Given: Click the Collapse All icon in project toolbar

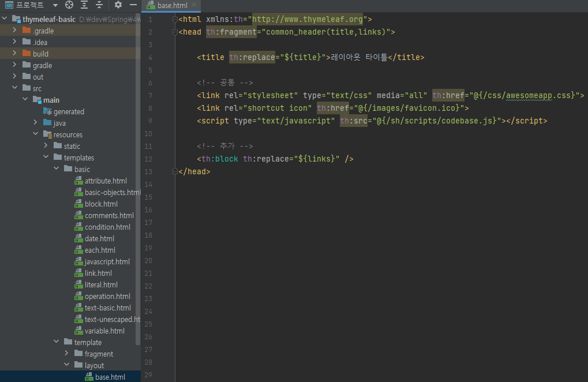Looking at the screenshot, I should click(99, 5).
